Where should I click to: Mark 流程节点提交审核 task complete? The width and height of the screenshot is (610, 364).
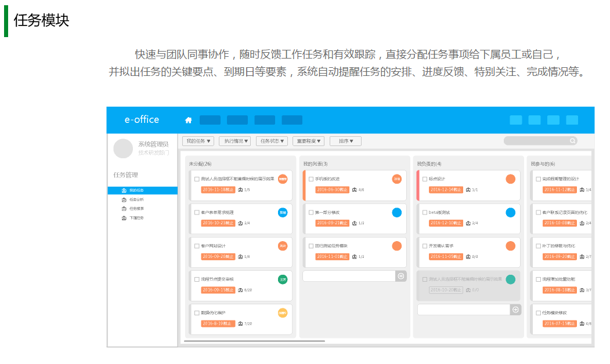(x=197, y=279)
